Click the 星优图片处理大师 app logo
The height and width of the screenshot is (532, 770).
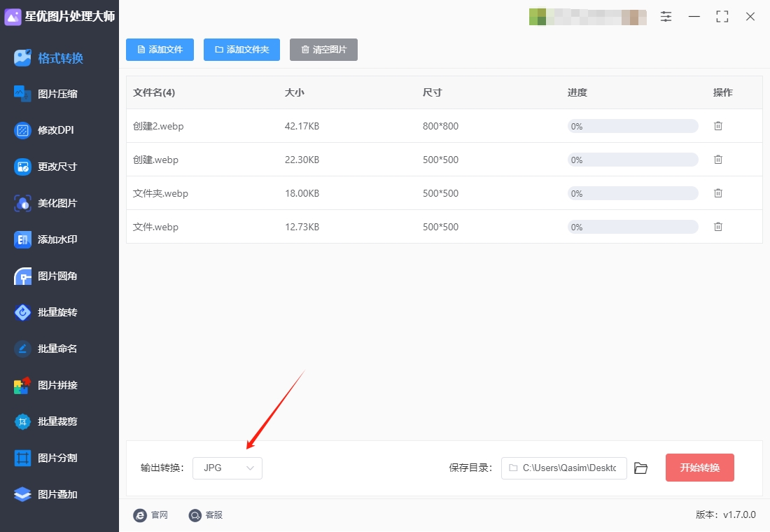pyautogui.click(x=13, y=17)
